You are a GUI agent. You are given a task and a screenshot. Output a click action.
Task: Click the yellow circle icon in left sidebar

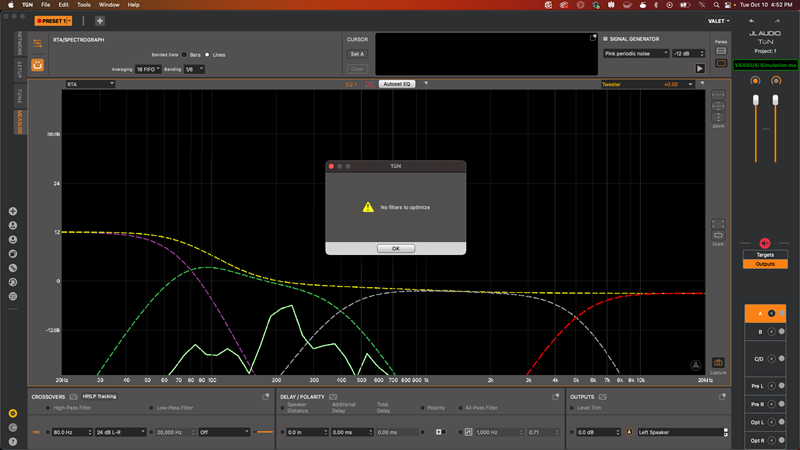click(x=13, y=413)
